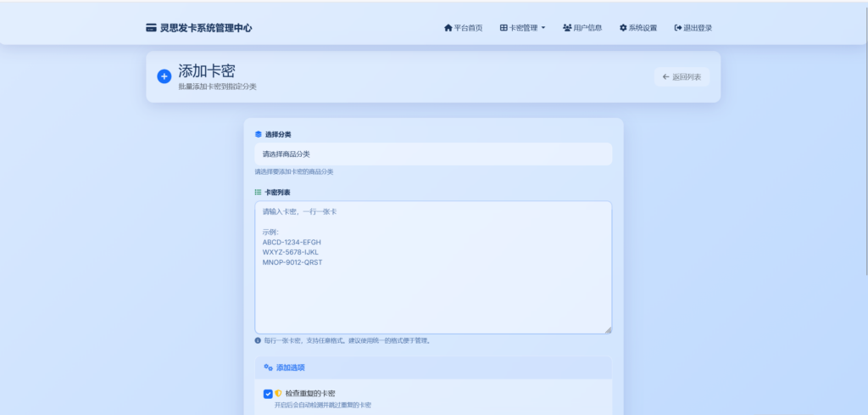Click the table grid icon beside 卡密管理

tap(504, 28)
